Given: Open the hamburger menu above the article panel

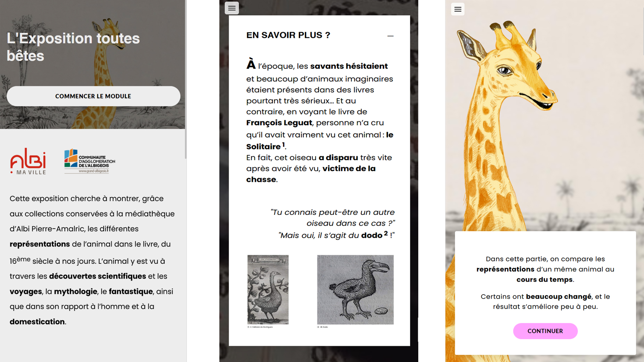Looking at the screenshot, I should click(x=232, y=8).
